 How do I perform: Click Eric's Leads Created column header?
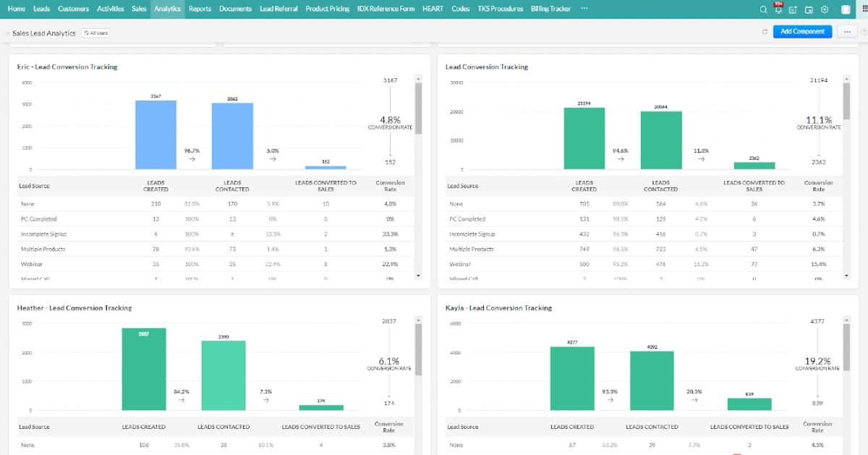[x=156, y=186]
